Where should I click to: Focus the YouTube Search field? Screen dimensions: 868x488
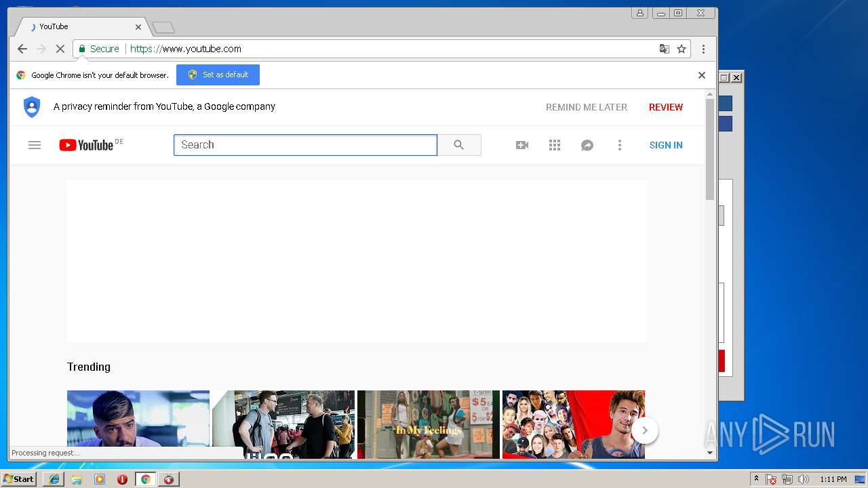pyautogui.click(x=305, y=145)
